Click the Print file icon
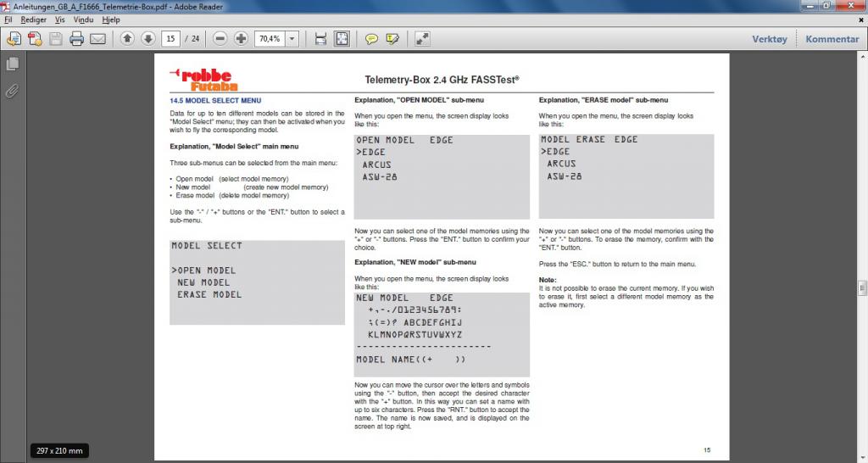This screenshot has width=868, height=463. point(77,39)
